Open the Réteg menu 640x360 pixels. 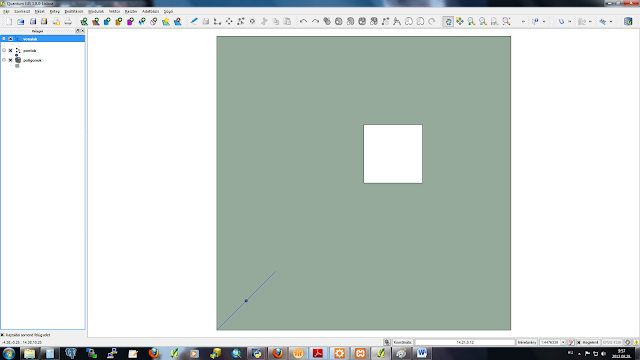click(55, 11)
